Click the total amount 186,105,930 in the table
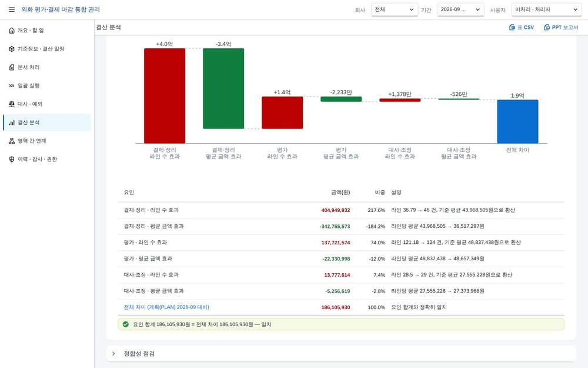This screenshot has height=368, width=588. coord(336,307)
